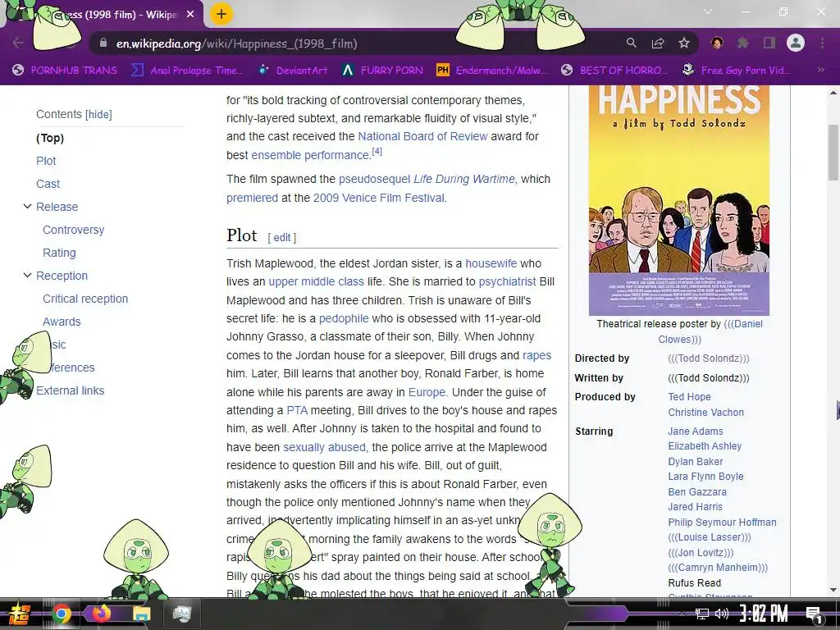Open Lara Flynn Boyle link
Screen dimensions: 840x630
click(x=705, y=477)
